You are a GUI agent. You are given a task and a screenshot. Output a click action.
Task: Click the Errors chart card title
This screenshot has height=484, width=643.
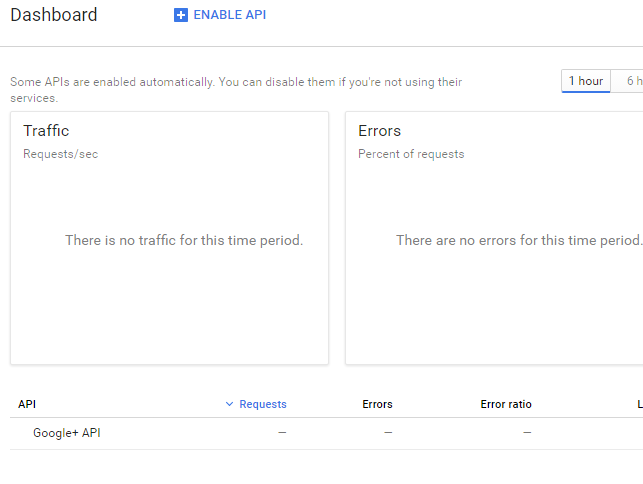pyautogui.click(x=379, y=131)
